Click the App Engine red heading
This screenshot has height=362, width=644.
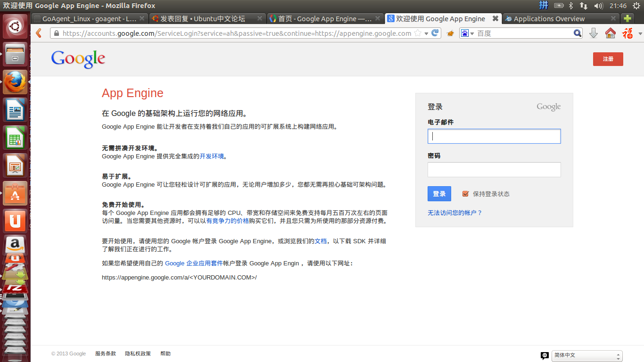(x=132, y=93)
